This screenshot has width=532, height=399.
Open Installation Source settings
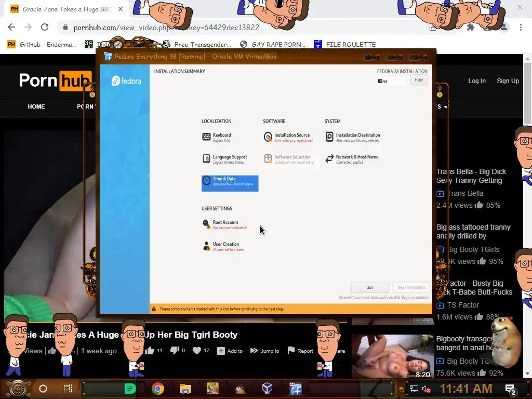coord(288,137)
